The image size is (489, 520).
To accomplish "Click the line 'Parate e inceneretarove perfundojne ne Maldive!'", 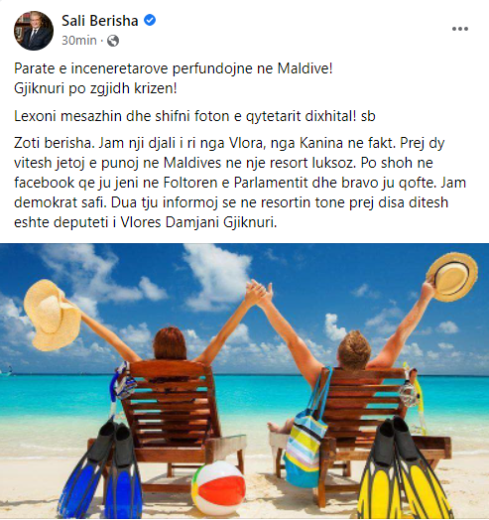I will point(173,69).
